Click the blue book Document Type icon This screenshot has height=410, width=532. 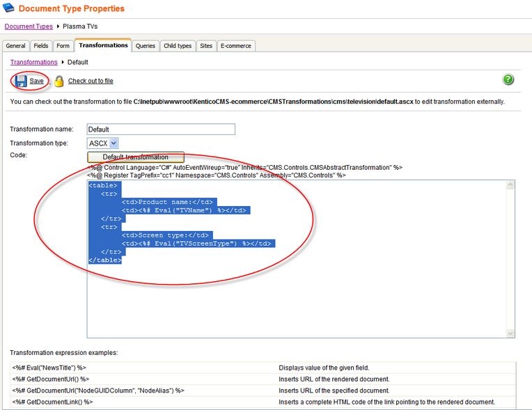click(8, 8)
